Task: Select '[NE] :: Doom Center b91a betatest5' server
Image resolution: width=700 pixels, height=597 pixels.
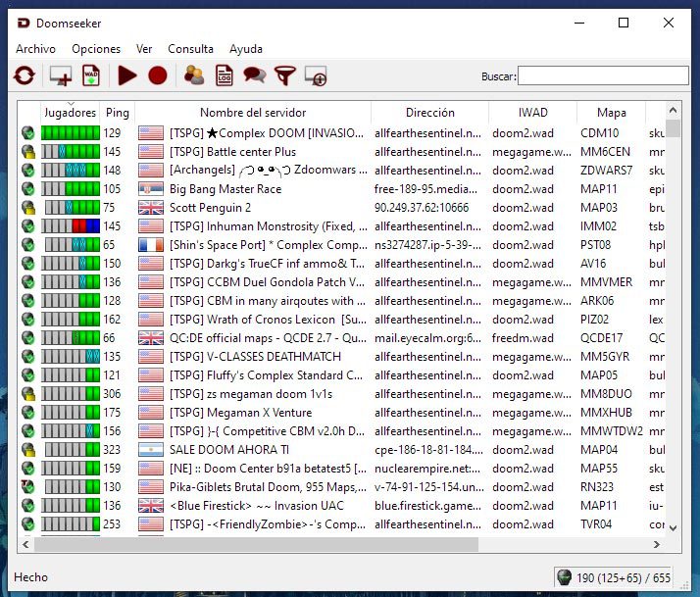Action: click(x=268, y=469)
